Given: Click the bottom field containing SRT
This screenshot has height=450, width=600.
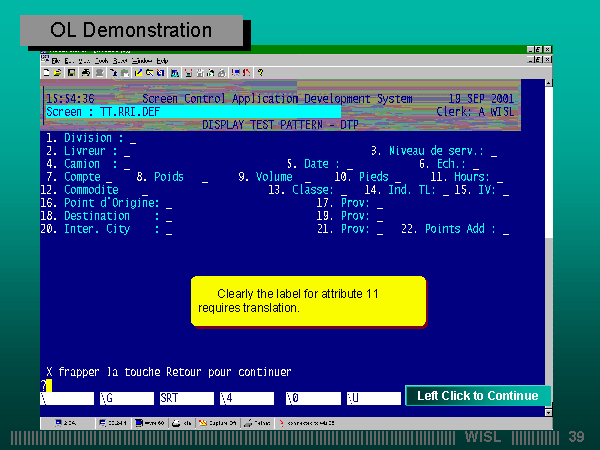Looking at the screenshot, I should pos(186,398).
